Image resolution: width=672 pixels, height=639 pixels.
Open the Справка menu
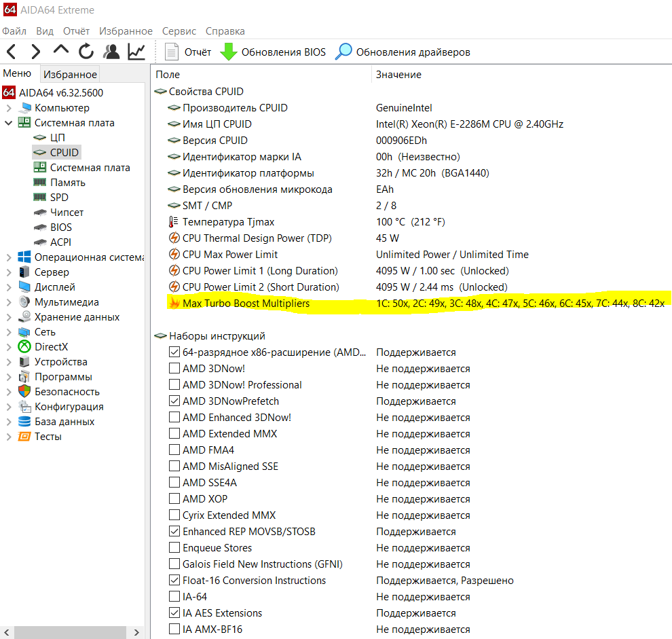coord(225,31)
